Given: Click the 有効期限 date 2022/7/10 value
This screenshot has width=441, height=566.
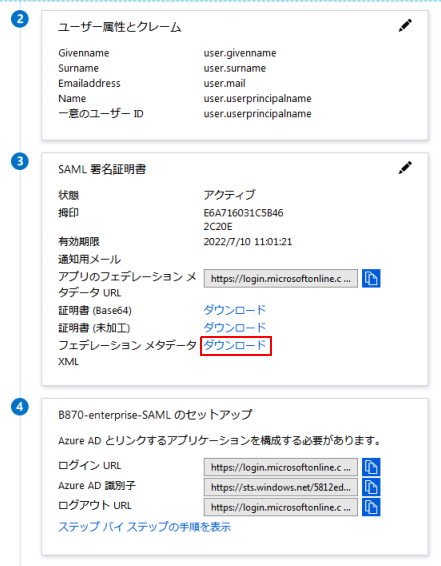Looking at the screenshot, I should (x=248, y=241).
